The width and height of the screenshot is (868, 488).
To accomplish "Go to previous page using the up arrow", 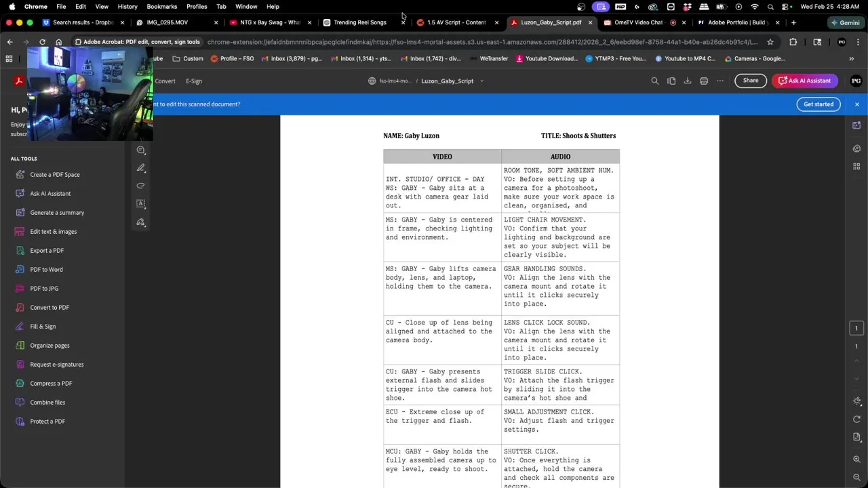I will [x=856, y=363].
